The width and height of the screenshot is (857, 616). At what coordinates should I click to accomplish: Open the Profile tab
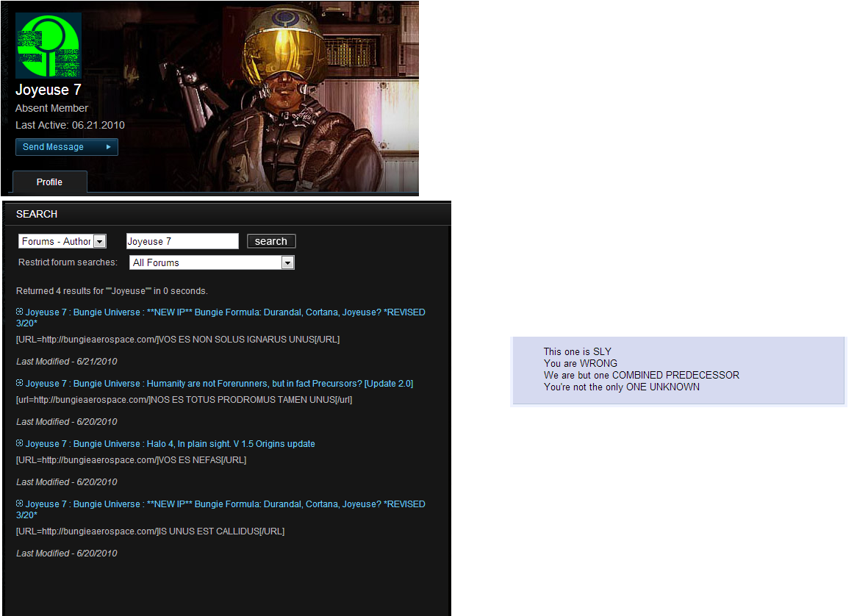50,182
